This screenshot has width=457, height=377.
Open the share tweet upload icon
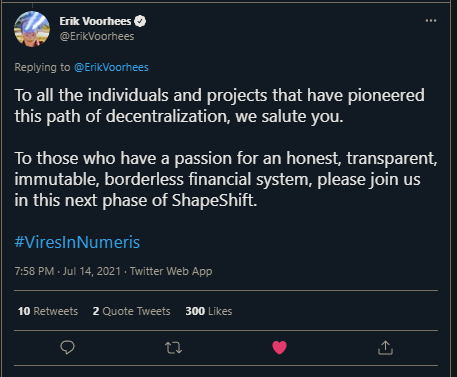pos(385,347)
